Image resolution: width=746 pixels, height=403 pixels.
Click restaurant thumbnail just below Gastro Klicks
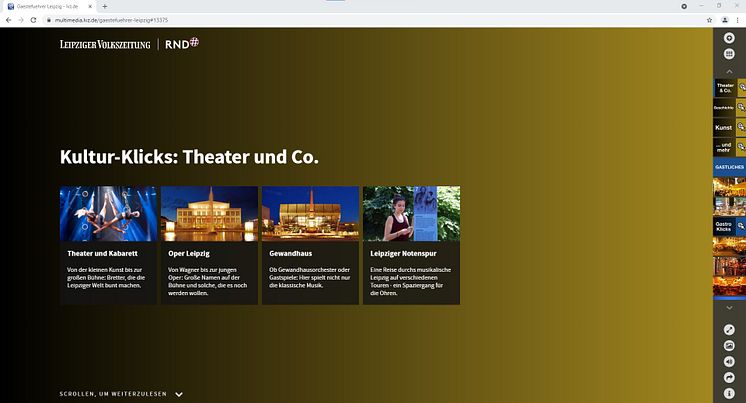click(x=729, y=246)
